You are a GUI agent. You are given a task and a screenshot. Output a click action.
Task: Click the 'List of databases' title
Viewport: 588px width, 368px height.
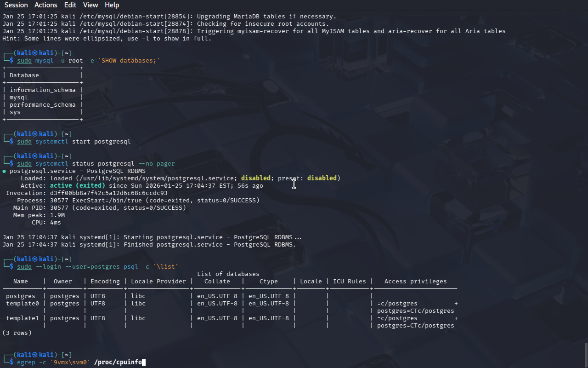click(x=228, y=274)
